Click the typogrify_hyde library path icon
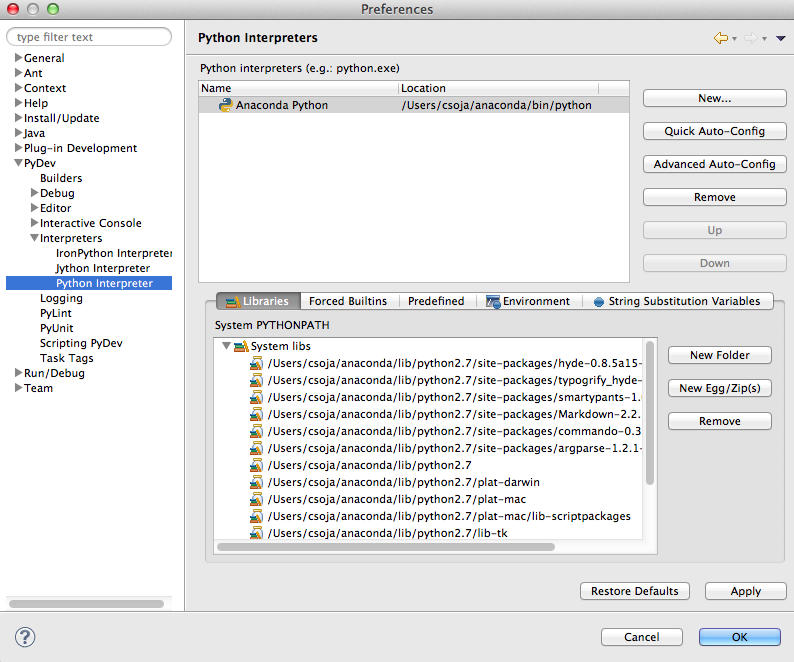This screenshot has width=794, height=662. [257, 380]
